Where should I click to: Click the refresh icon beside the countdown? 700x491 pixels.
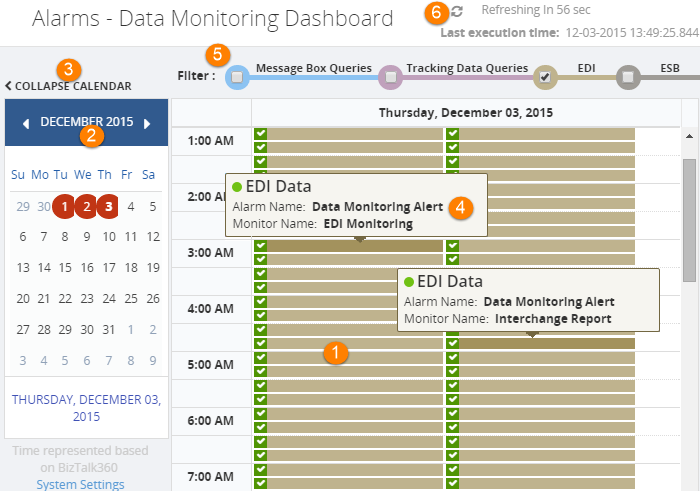[456, 12]
